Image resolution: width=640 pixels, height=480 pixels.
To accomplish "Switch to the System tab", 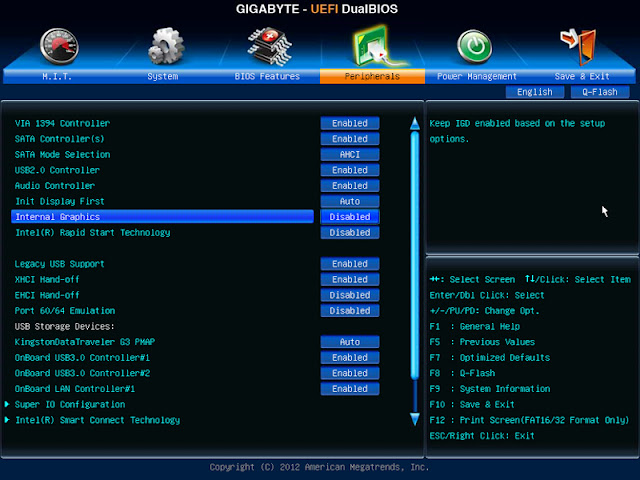I will tap(162, 76).
